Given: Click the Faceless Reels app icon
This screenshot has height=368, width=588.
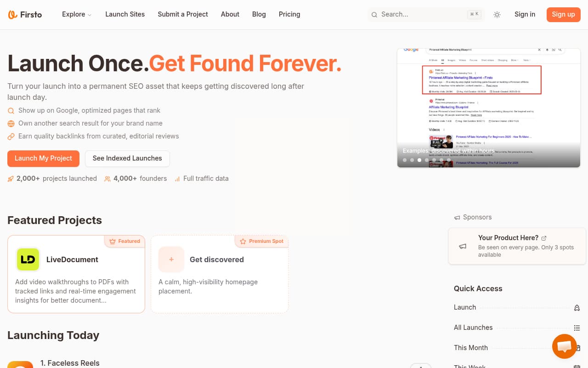Looking at the screenshot, I should (20, 364).
